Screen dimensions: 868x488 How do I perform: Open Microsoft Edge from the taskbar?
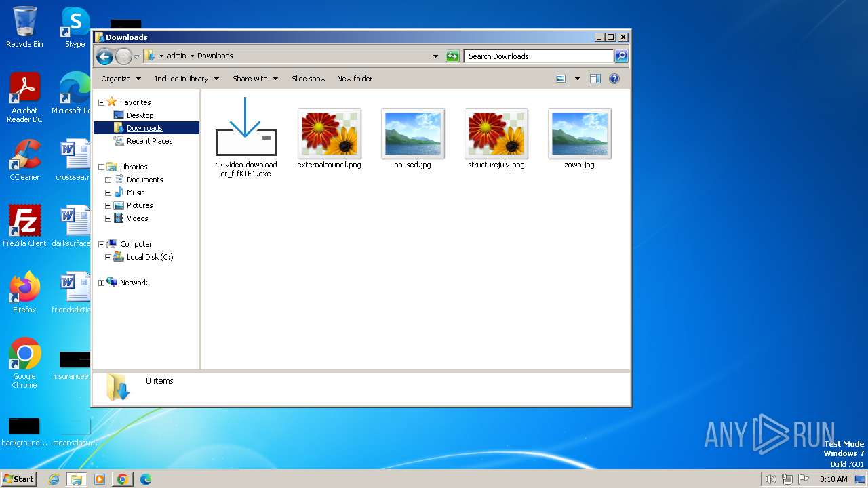tap(146, 479)
